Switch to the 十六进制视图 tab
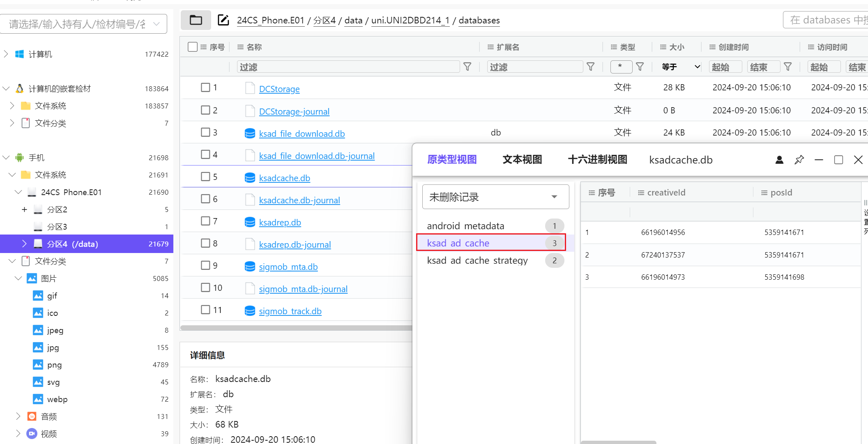868x444 pixels. 597,160
